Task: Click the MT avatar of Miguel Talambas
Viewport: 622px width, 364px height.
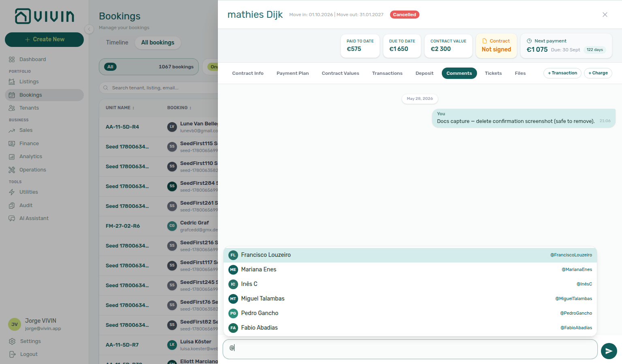Action: click(233, 299)
